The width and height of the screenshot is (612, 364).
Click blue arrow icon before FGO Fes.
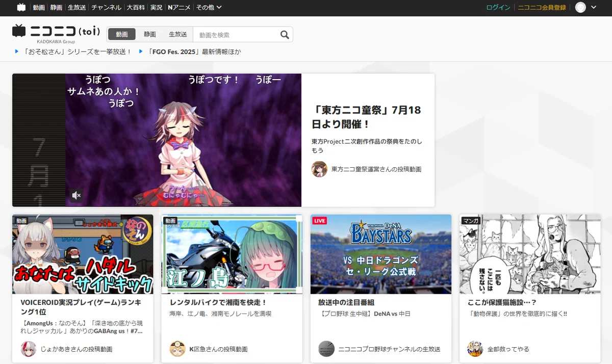click(140, 51)
